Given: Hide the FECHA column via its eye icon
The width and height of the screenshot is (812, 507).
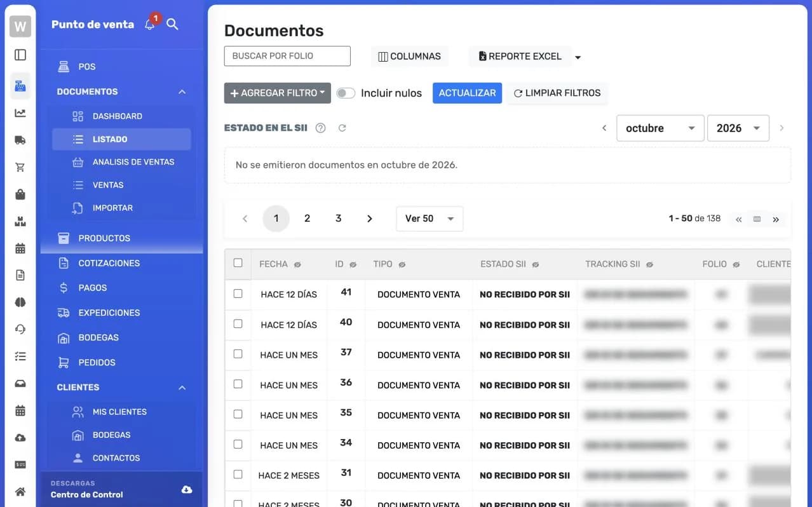Looking at the screenshot, I should pyautogui.click(x=297, y=264).
